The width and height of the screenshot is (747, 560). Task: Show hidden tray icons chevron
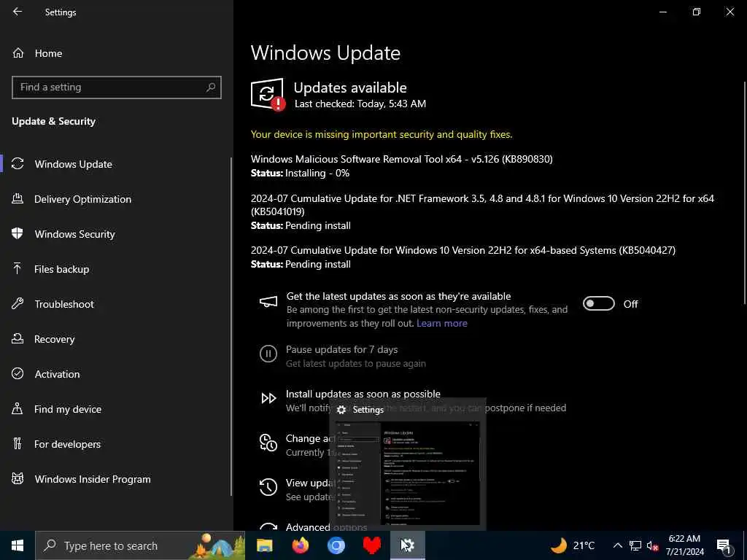coord(617,545)
